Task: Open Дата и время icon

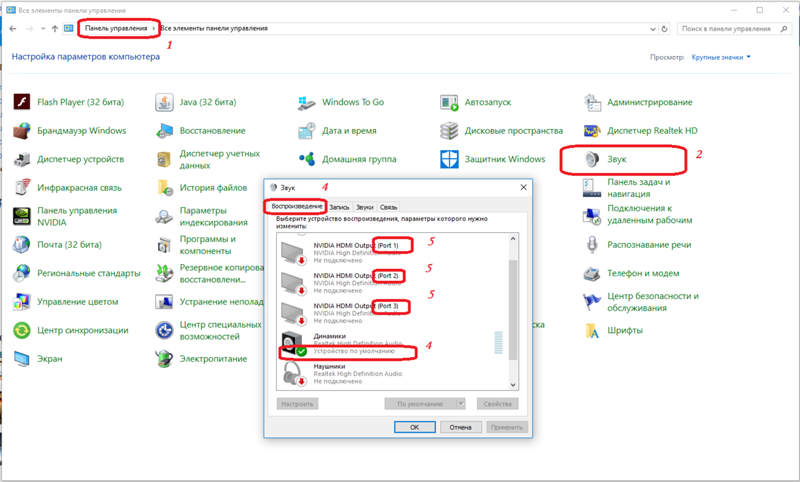Action: 307,131
